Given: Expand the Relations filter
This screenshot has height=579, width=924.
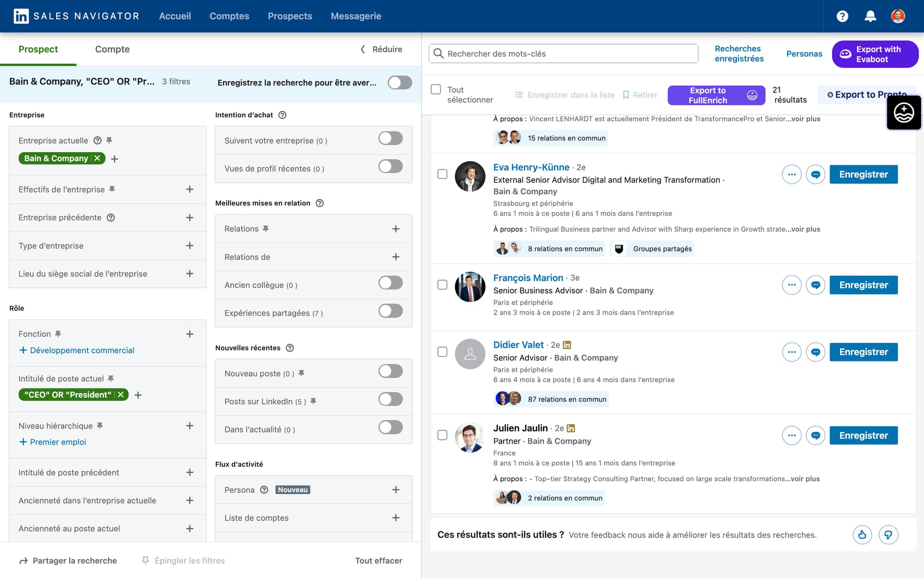Looking at the screenshot, I should coord(396,229).
